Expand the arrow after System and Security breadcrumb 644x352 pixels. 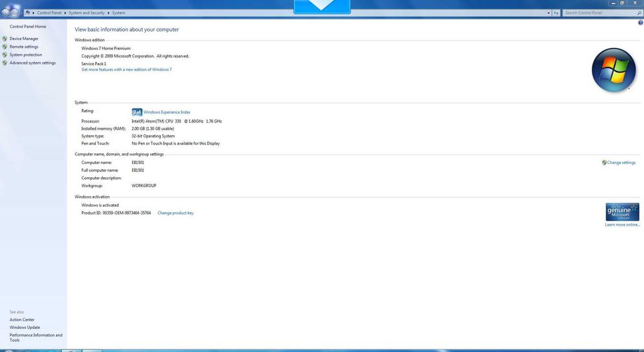[108, 13]
